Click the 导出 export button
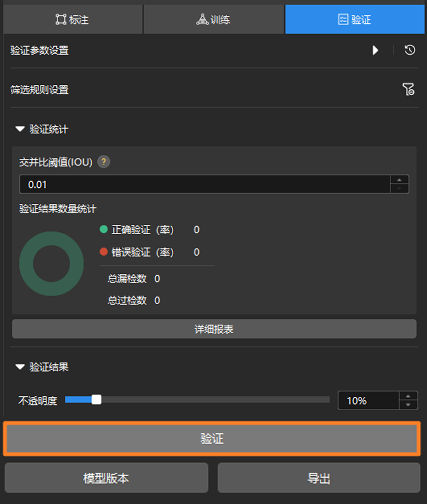Screen dimensions: 427x504 coord(319,478)
